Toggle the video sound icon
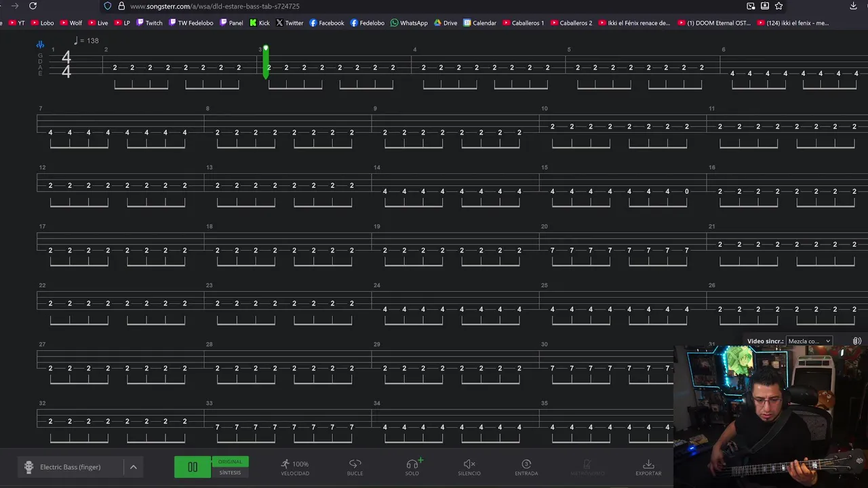The width and height of the screenshot is (868, 488). pyautogui.click(x=857, y=341)
